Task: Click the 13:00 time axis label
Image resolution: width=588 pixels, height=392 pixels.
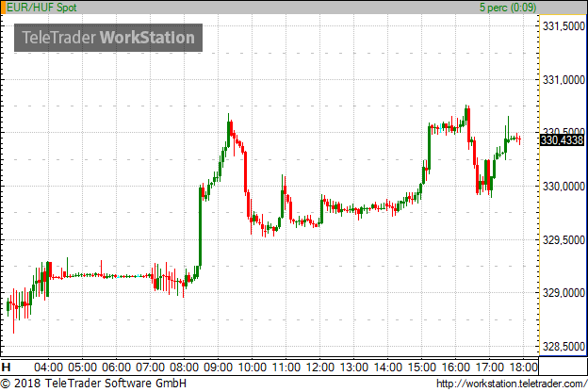Action: tap(353, 367)
